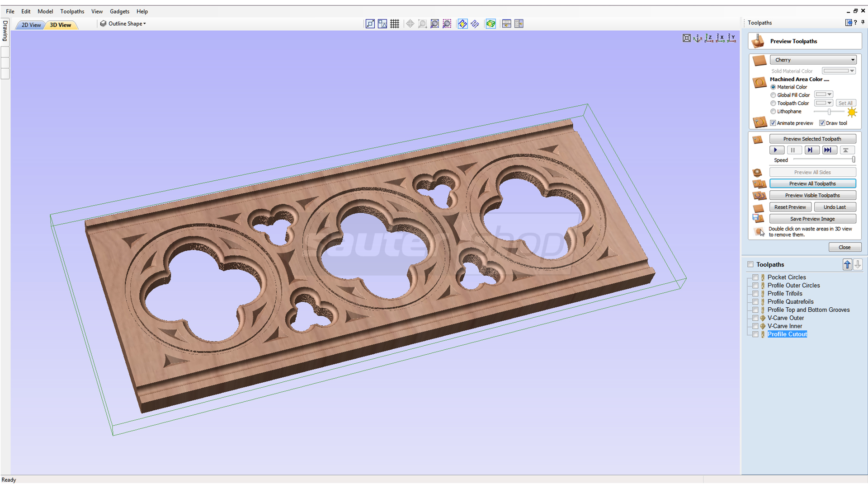The width and height of the screenshot is (868, 488).
Task: Open the Toolpaths menu
Action: pos(72,11)
